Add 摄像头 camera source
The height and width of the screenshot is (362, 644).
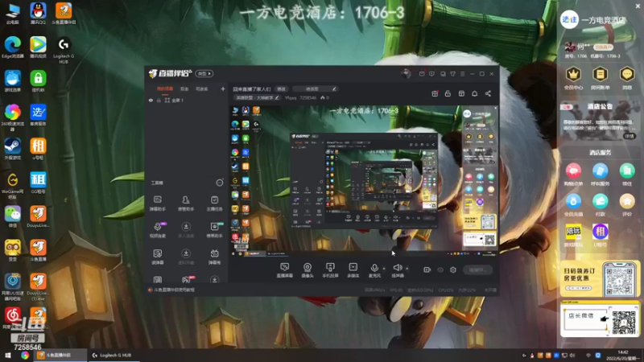point(308,270)
